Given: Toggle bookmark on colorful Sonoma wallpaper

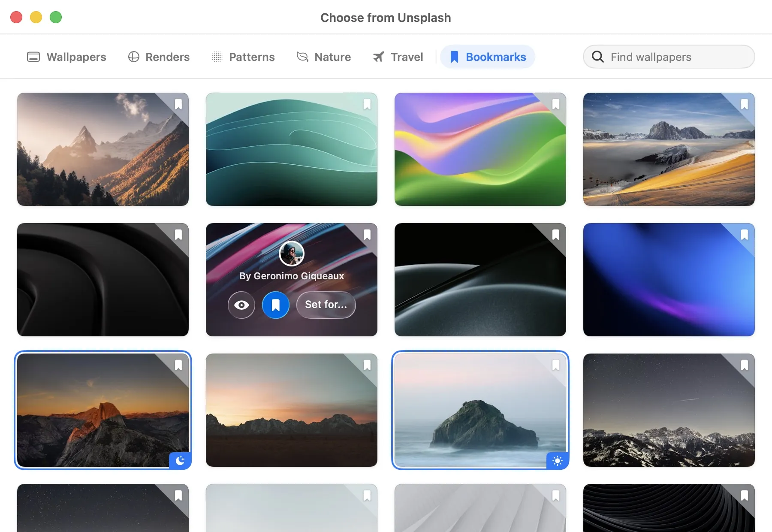Looking at the screenshot, I should [556, 104].
